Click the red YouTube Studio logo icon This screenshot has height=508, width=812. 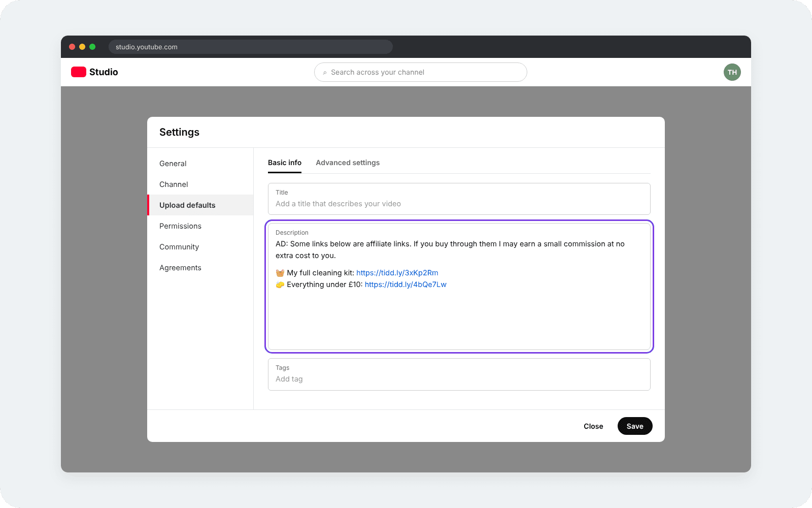[79, 72]
